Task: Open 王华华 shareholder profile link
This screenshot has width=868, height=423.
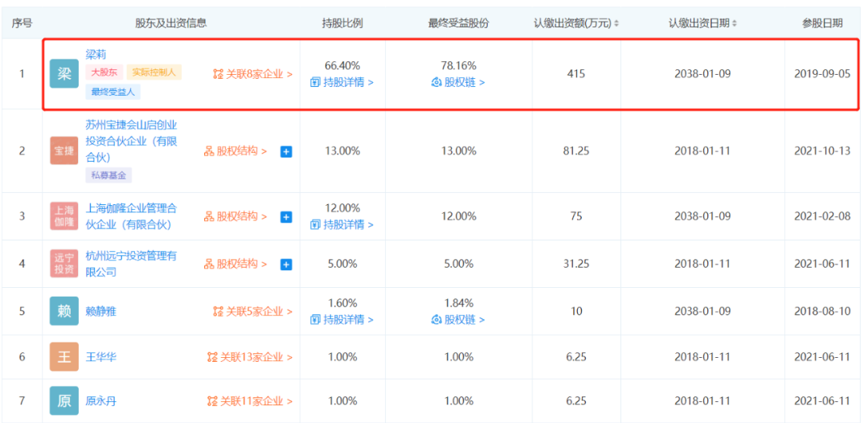Action: [100, 357]
